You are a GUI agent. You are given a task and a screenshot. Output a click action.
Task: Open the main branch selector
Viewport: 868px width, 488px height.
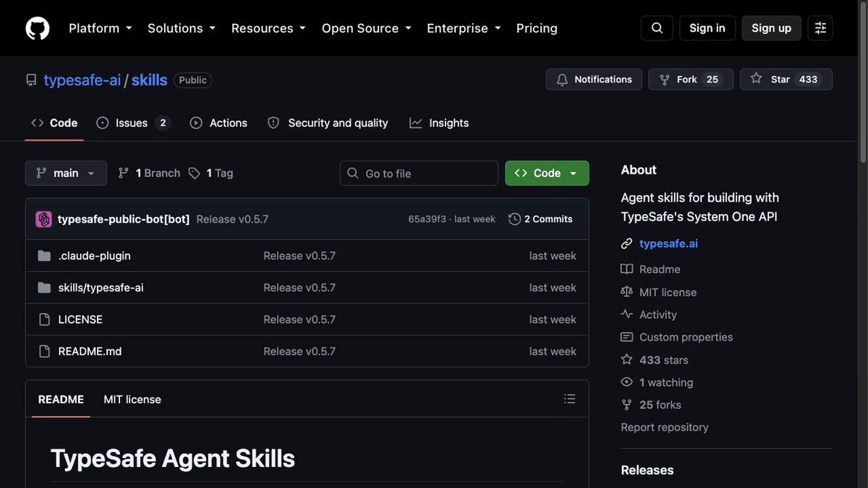(66, 173)
